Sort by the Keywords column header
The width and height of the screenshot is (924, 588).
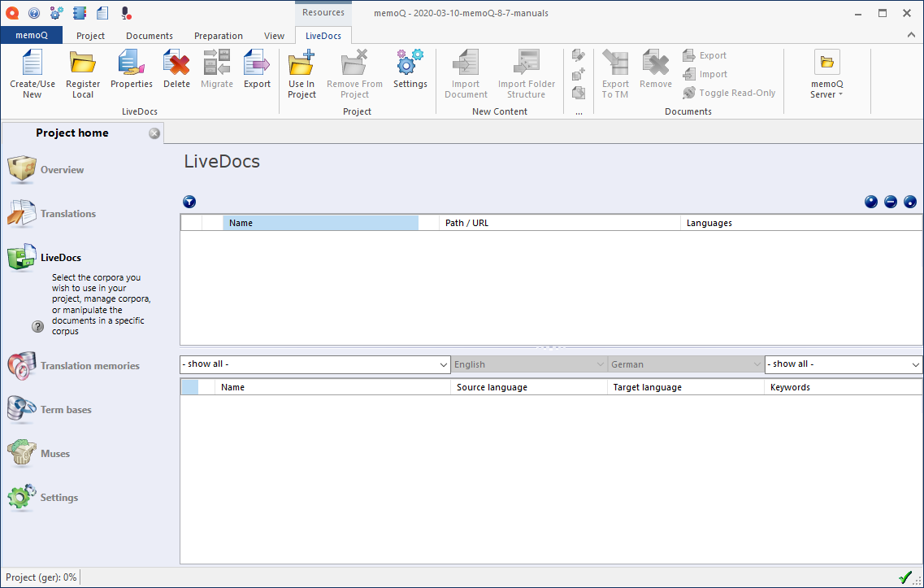843,387
